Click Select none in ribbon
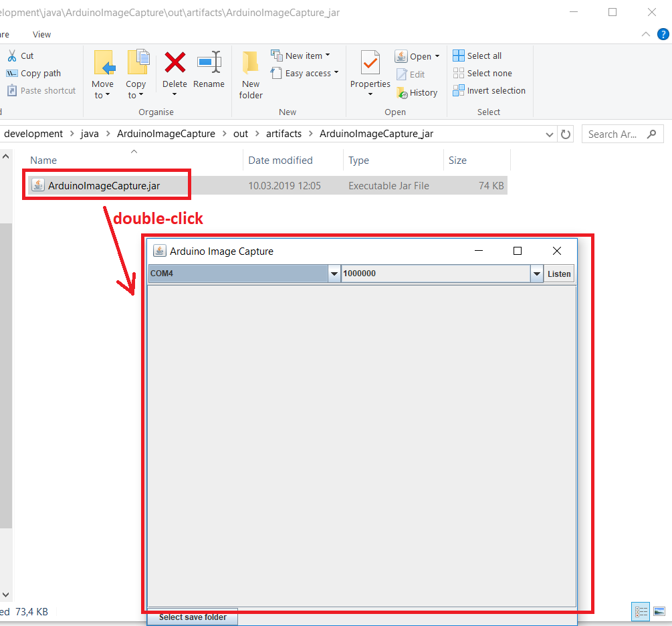This screenshot has width=672, height=626. click(x=483, y=74)
